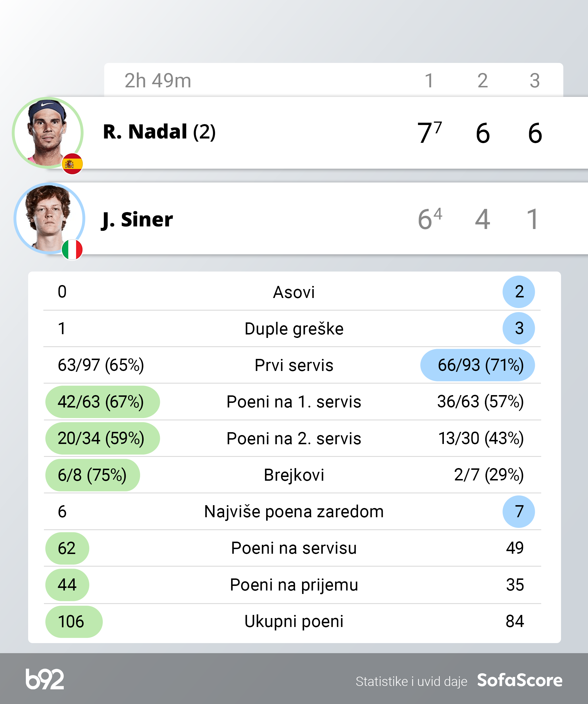Image resolution: width=588 pixels, height=704 pixels.
Task: Click Siner's blue aces badge showing 2
Action: (x=518, y=292)
